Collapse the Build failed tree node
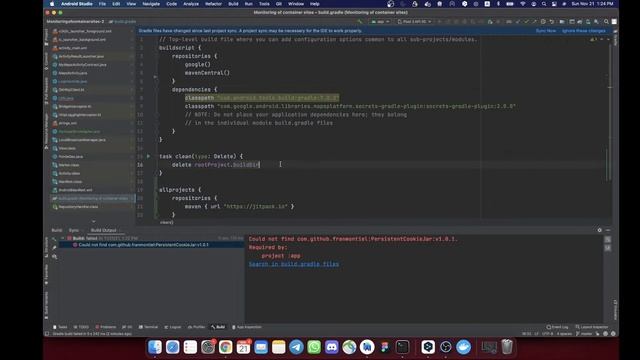Viewport: 640px width, 360px height. (62, 238)
